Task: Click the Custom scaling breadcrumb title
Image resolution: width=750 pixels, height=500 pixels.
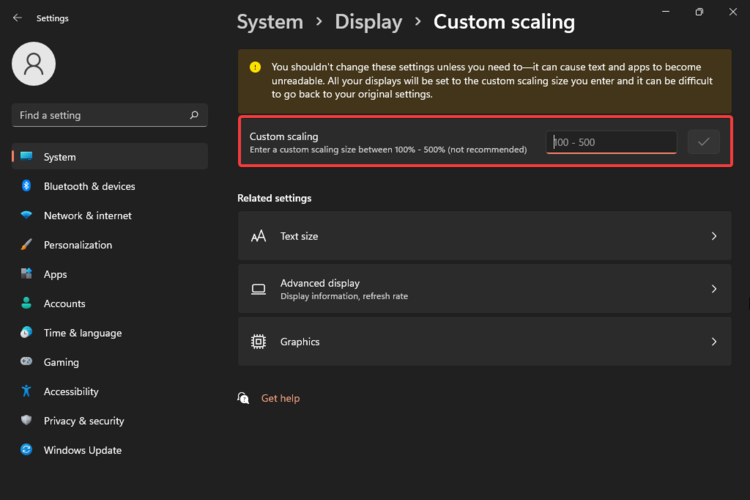Action: pyautogui.click(x=504, y=22)
